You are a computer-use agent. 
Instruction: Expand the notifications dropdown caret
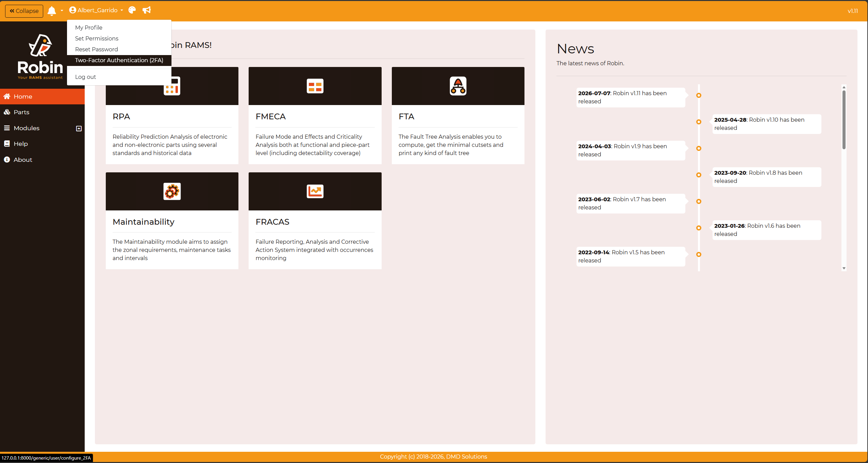point(62,11)
